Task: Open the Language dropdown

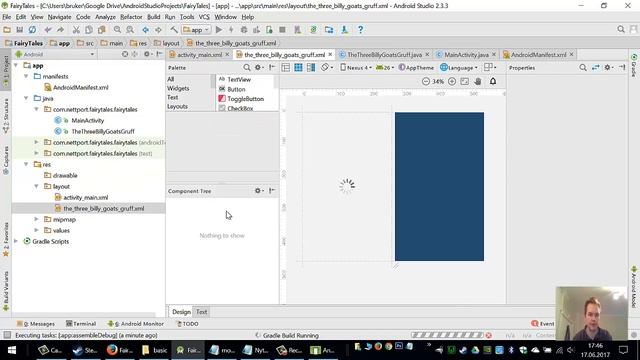Action: pos(459,68)
